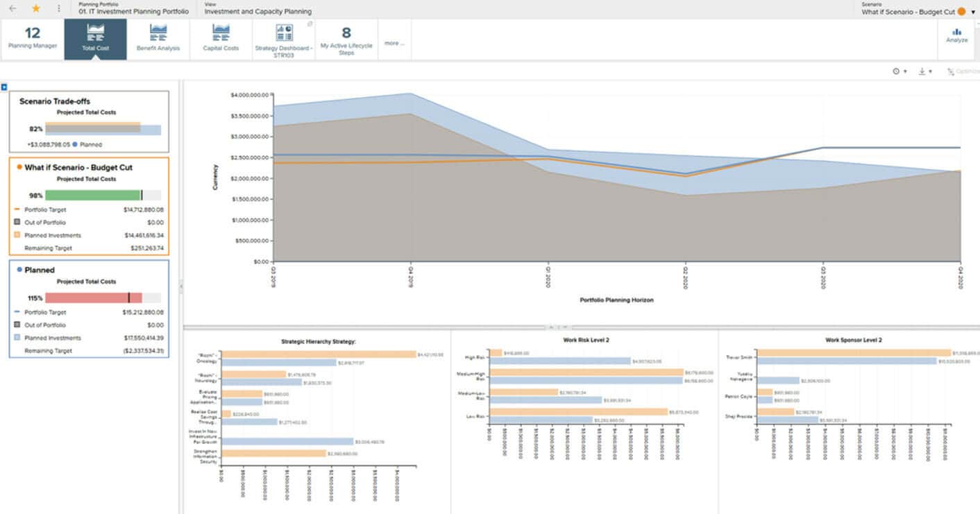Expand the Scenario dropdown arrow
Viewport: 980px width, 514px height.
click(x=973, y=12)
